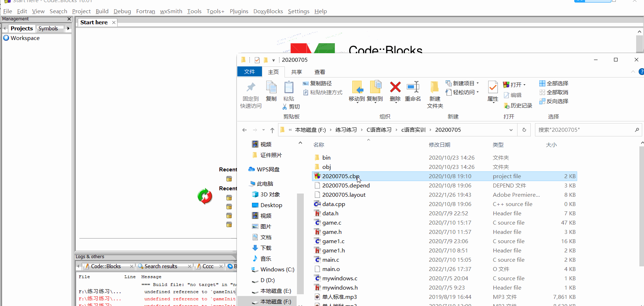Open the Build menu in Code::Blocks
Viewport: 644px width, 306px height.
(x=102, y=11)
